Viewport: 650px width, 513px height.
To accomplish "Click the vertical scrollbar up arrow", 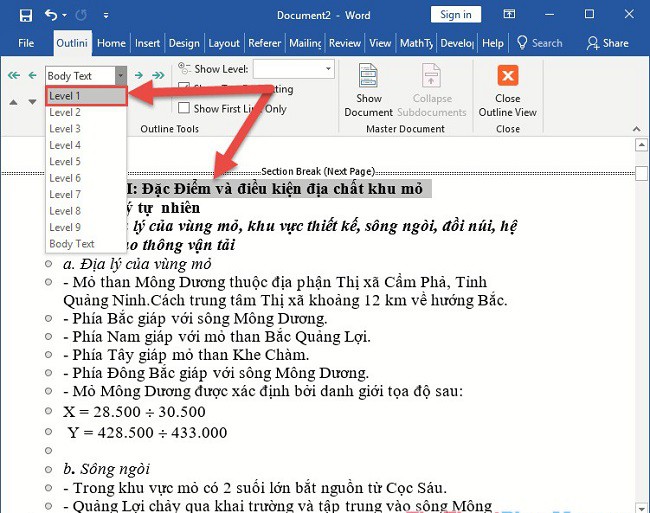I will click(x=641, y=145).
